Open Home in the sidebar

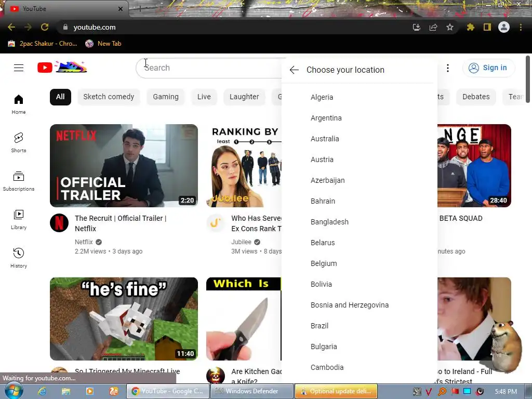coord(19,104)
